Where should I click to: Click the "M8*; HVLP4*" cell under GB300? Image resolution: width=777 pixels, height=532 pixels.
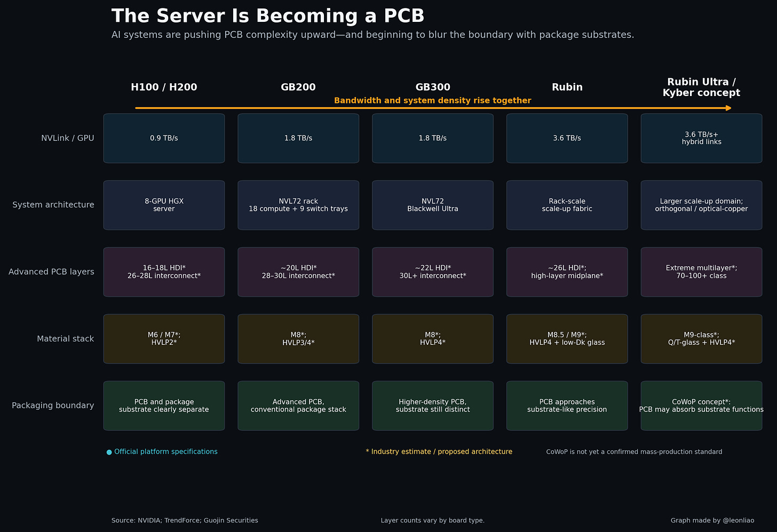(433, 339)
